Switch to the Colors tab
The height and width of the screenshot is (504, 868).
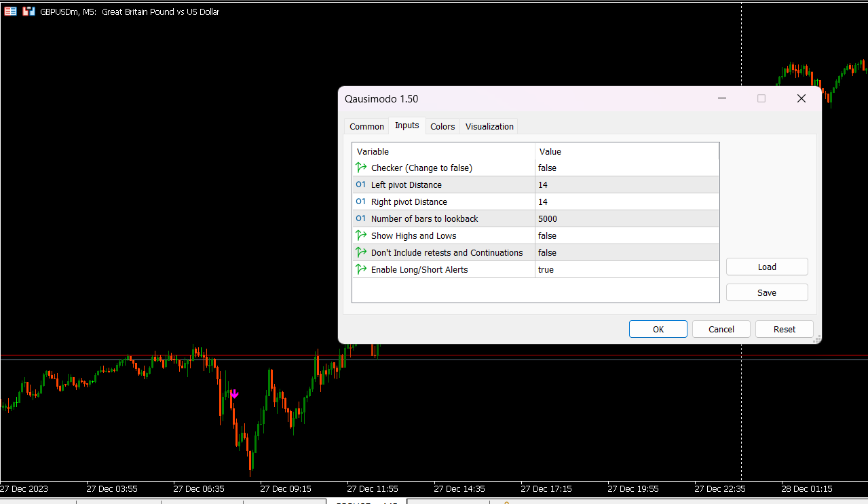[442, 126]
